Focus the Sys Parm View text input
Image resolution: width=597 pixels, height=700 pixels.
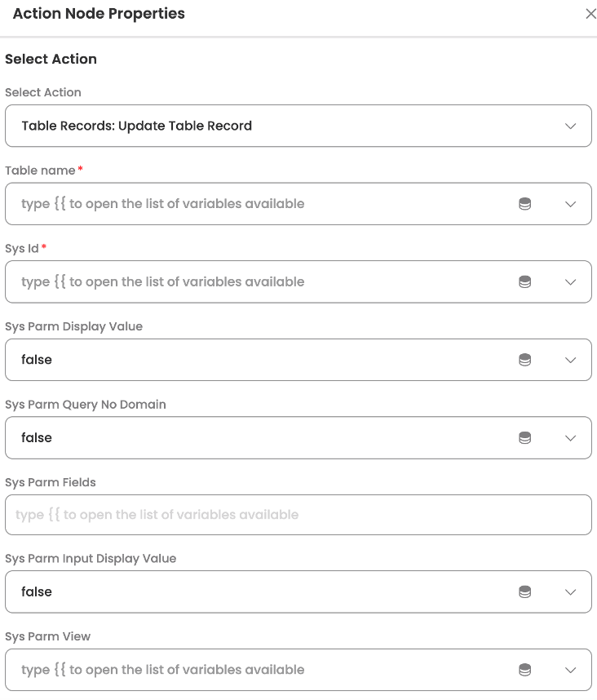(x=245, y=670)
